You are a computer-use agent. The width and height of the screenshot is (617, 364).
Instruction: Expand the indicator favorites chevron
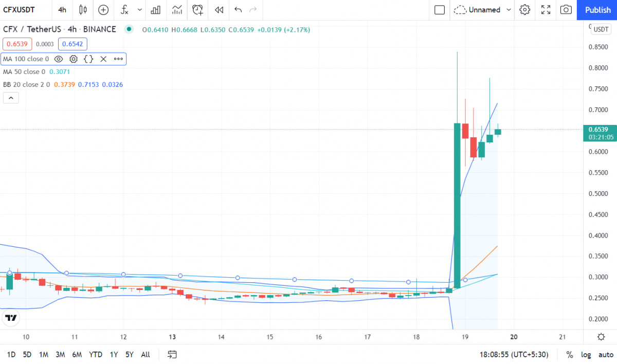point(139,10)
